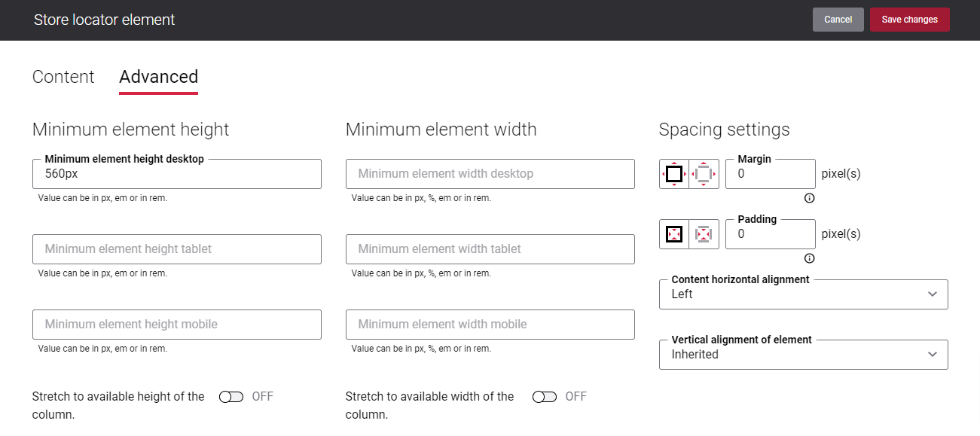Focus the Minimum element width desktop field
This screenshot has height=436, width=980.
[490, 174]
